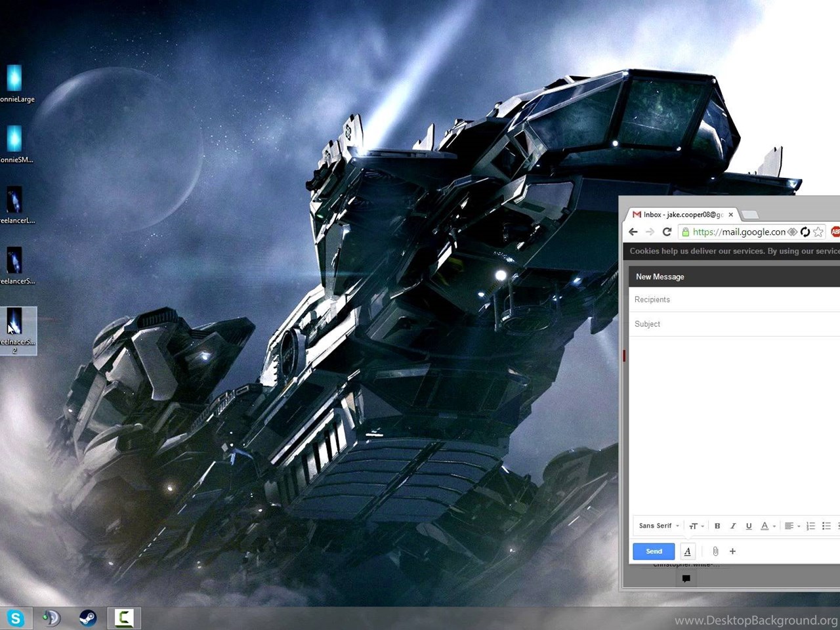Click the browser forward arrow
The height and width of the screenshot is (630, 840).
click(650, 232)
